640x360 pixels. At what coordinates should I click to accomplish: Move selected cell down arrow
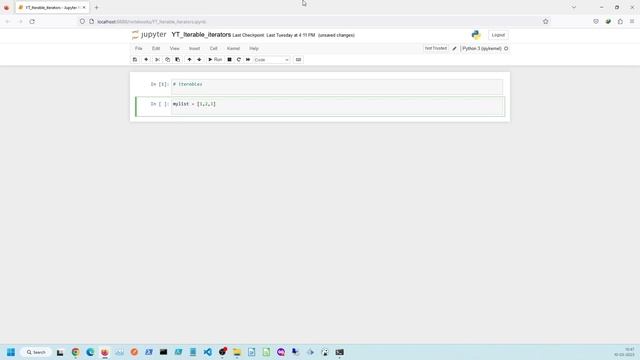click(199, 60)
